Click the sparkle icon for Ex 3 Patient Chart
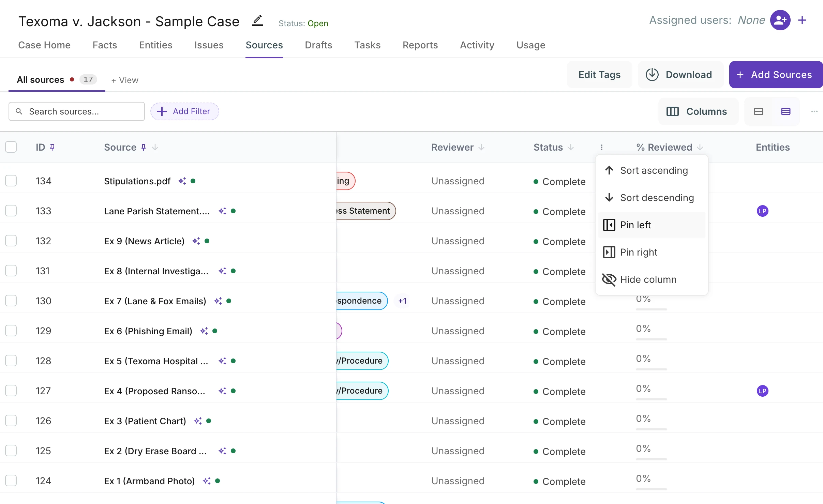This screenshot has width=823, height=504. [x=198, y=421]
